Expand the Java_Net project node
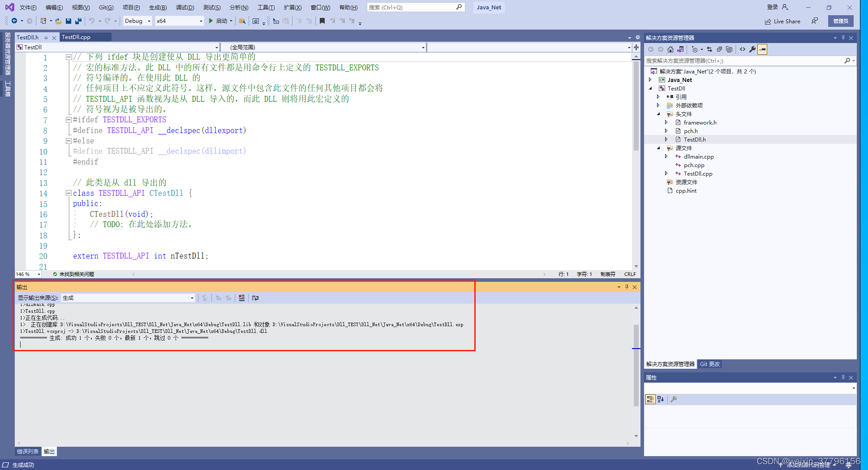 pyautogui.click(x=650, y=80)
